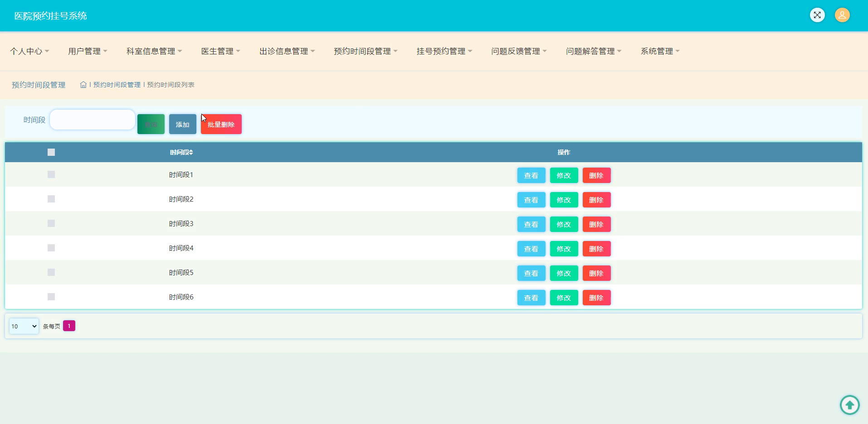Viewport: 868px width, 424px height.
Task: Delete the 时间段5 row
Action: coord(596,273)
